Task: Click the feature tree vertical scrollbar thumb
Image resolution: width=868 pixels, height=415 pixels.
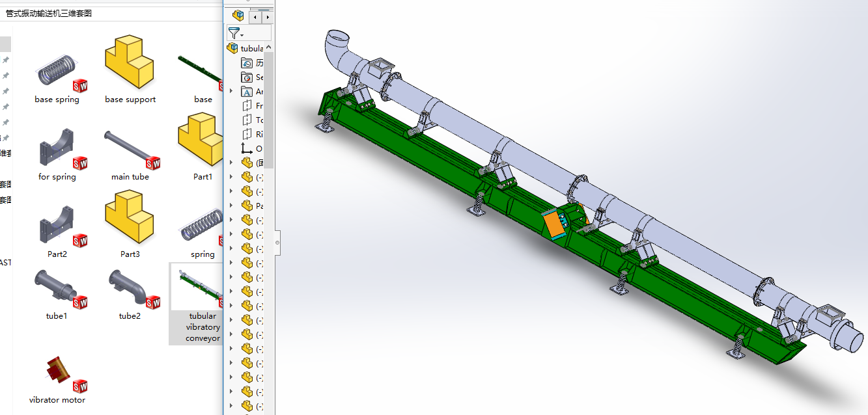Action: click(x=269, y=111)
